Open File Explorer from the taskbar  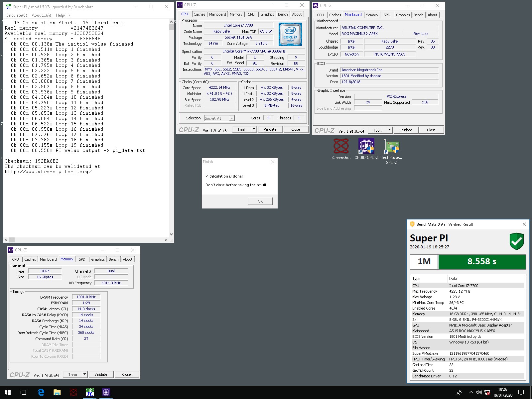57,392
